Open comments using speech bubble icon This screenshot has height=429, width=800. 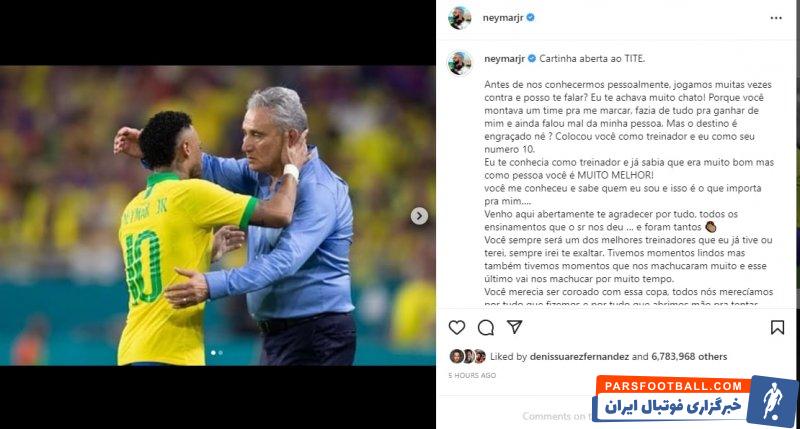point(486,327)
